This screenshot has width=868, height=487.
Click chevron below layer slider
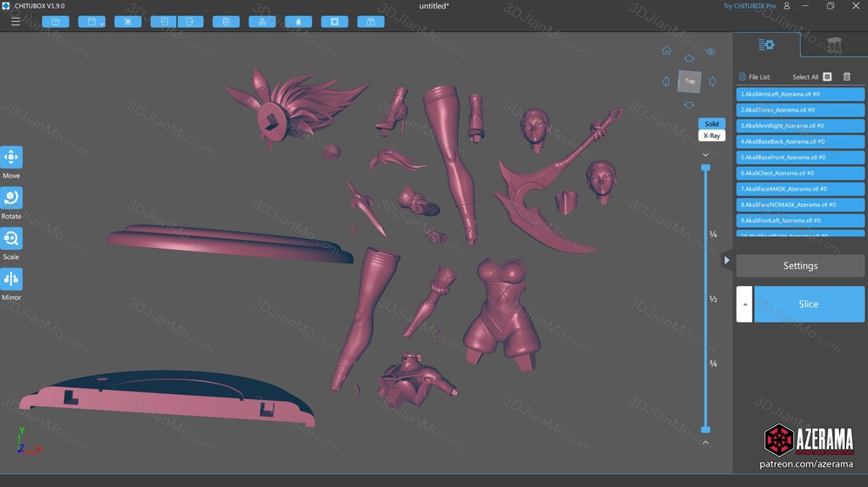click(x=705, y=442)
